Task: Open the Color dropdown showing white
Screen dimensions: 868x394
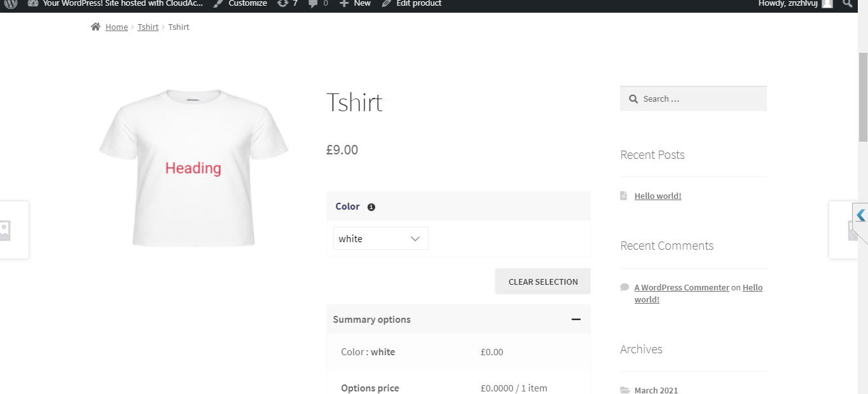Action: [x=380, y=238]
